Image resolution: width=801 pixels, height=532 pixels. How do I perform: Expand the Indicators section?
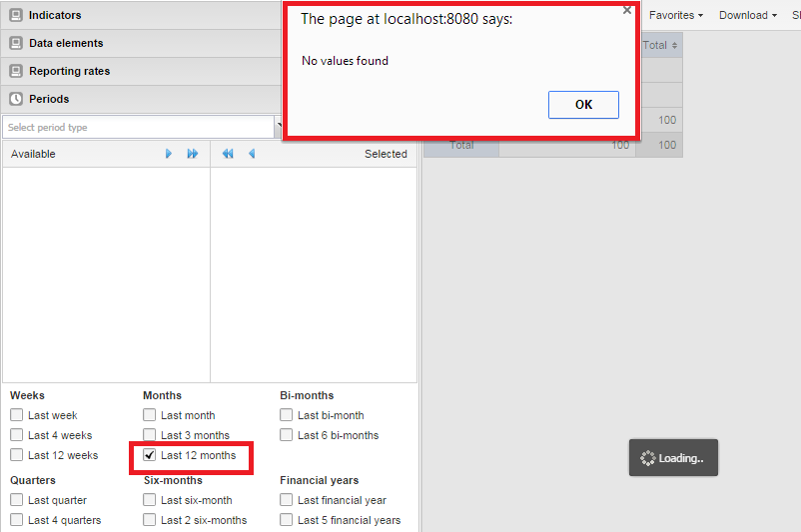pyautogui.click(x=141, y=15)
